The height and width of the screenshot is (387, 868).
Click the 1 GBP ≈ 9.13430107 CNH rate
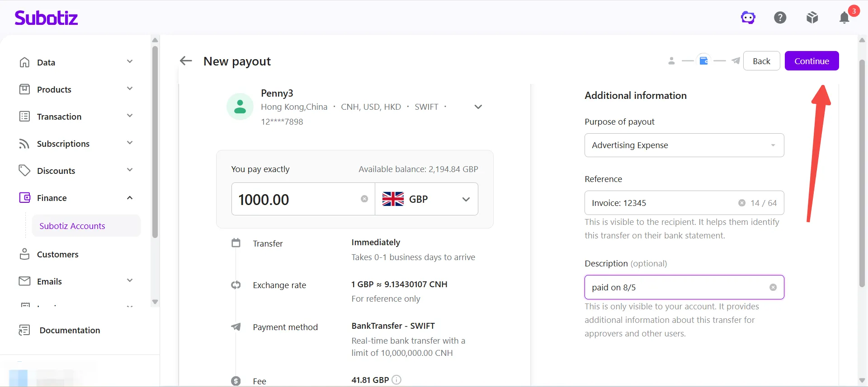[399, 284]
